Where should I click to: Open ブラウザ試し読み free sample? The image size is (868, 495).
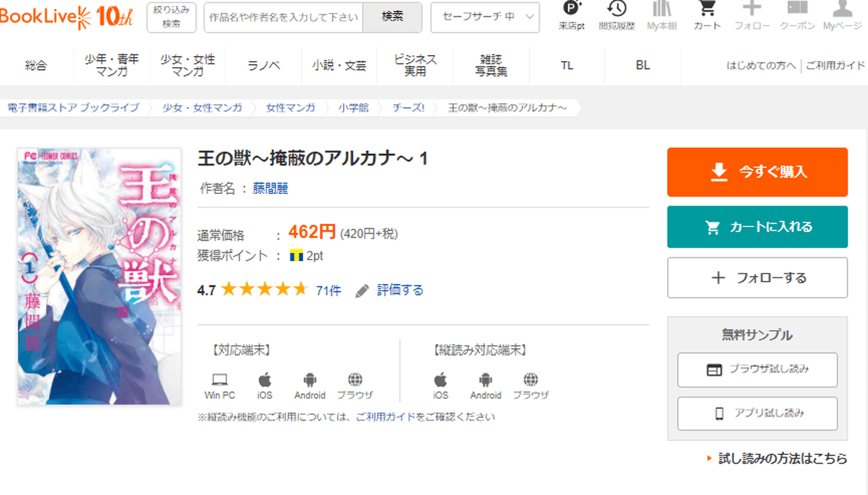click(x=757, y=370)
